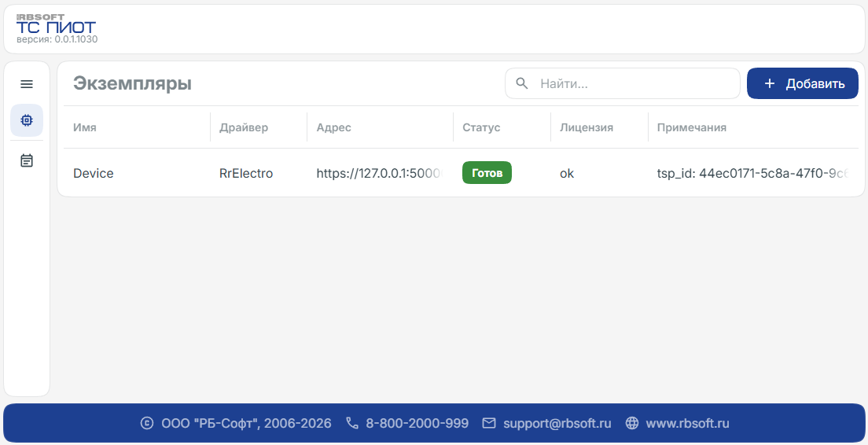Sort by the Адрес column header
The height and width of the screenshot is (445, 868).
334,127
